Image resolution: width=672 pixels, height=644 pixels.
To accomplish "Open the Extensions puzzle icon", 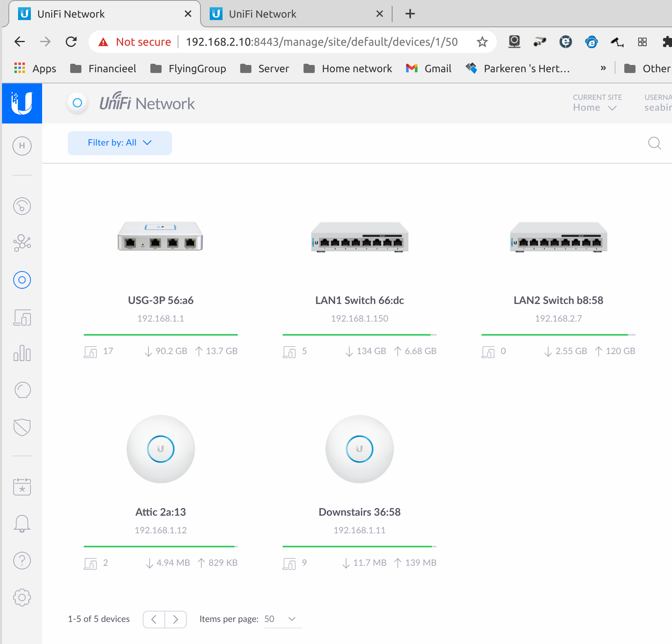I will [x=666, y=42].
